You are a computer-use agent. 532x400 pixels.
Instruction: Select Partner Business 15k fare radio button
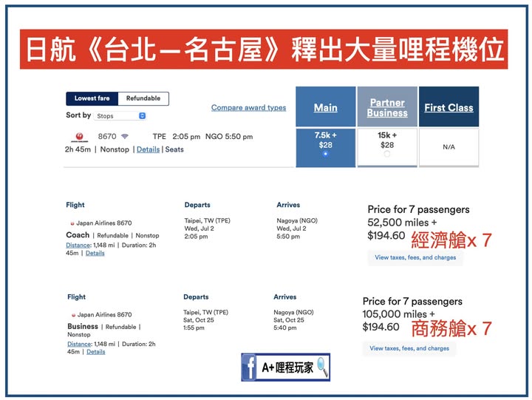[x=387, y=154]
